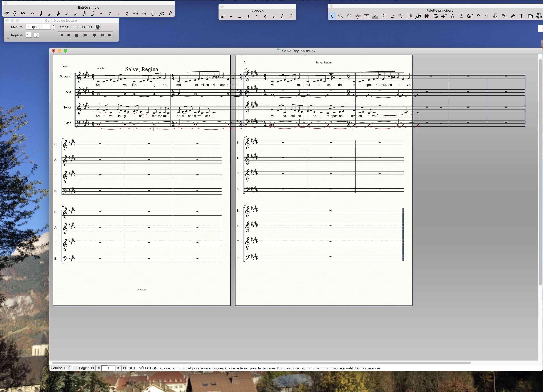Click the Mesure stepper arrows
The height and width of the screenshot is (392, 543).
point(54,27)
